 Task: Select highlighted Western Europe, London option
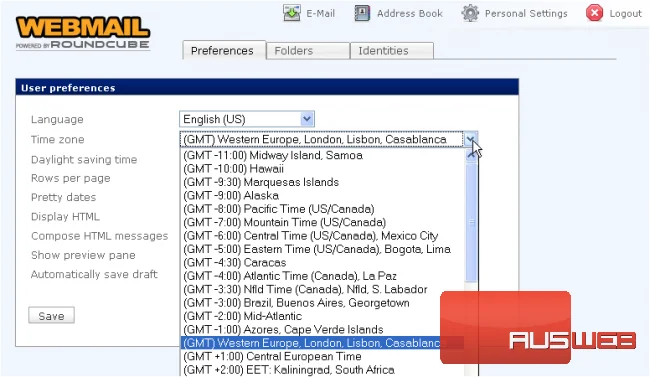tap(323, 343)
